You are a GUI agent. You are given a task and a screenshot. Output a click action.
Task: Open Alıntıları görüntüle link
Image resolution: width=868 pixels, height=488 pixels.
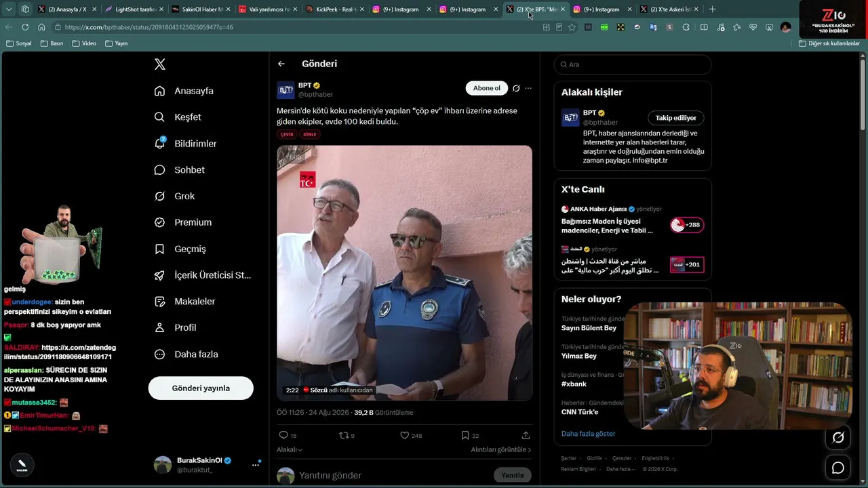pyautogui.click(x=501, y=449)
